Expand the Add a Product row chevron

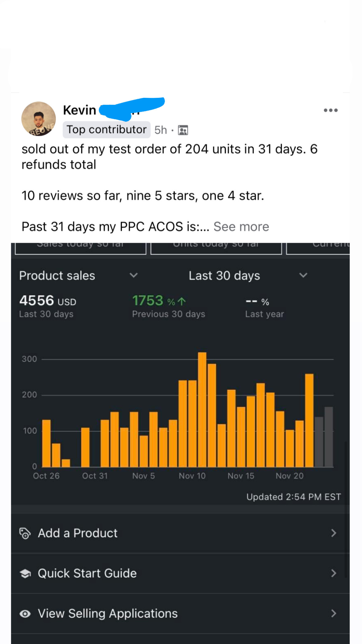click(x=334, y=533)
